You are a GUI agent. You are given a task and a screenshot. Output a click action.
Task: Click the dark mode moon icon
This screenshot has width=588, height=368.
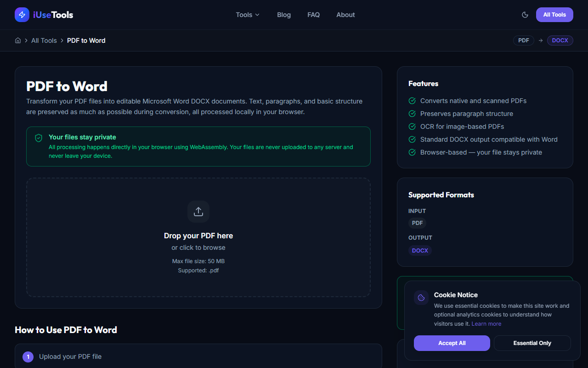(525, 14)
